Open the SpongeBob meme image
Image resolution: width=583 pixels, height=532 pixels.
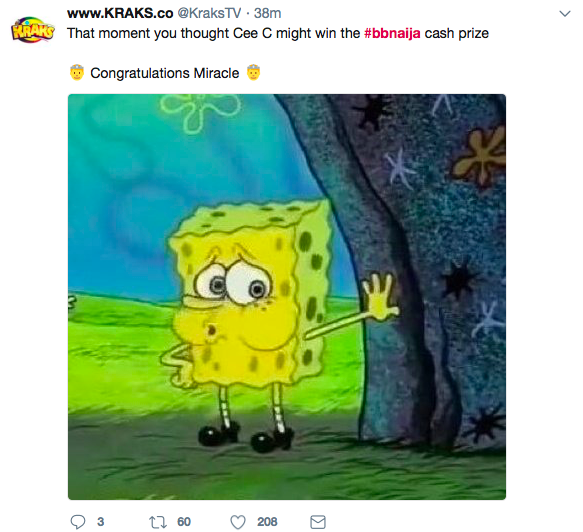click(287, 297)
